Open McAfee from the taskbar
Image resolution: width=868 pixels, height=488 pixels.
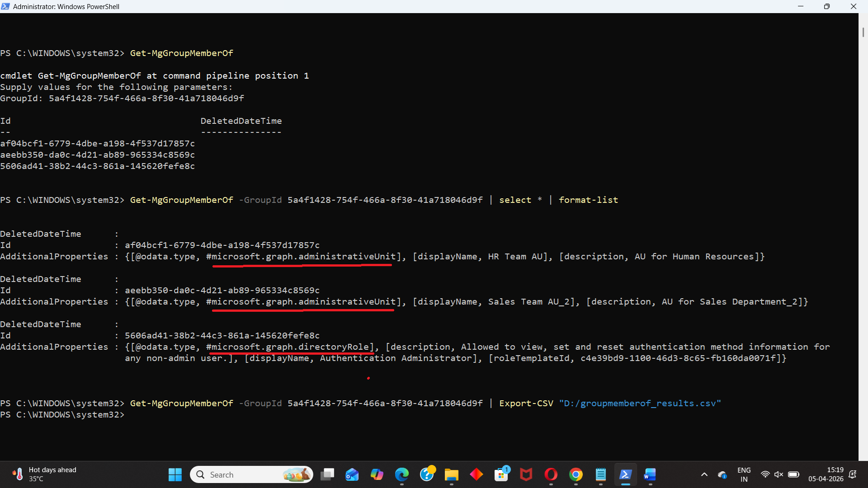coord(526,474)
